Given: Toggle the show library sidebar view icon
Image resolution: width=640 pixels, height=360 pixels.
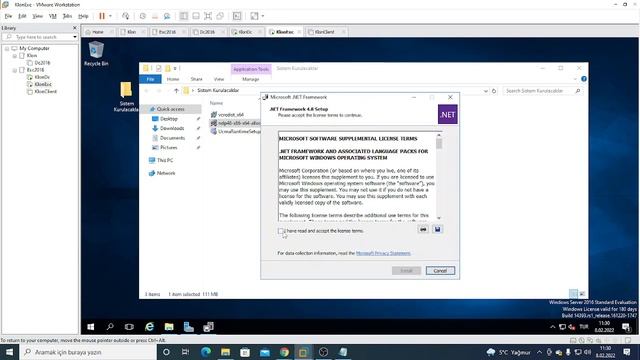Looking at the screenshot, I should 184,16.
